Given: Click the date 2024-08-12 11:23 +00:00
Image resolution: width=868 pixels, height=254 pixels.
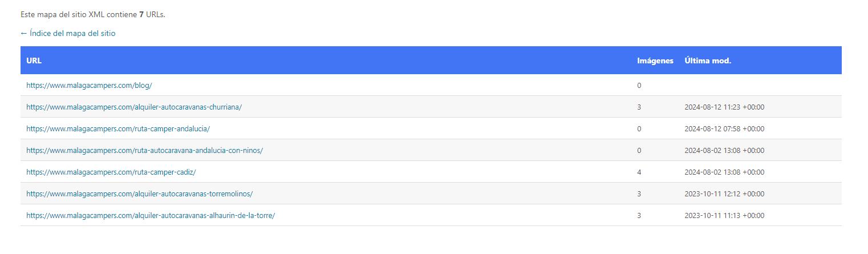Looking at the screenshot, I should pyautogui.click(x=724, y=107).
